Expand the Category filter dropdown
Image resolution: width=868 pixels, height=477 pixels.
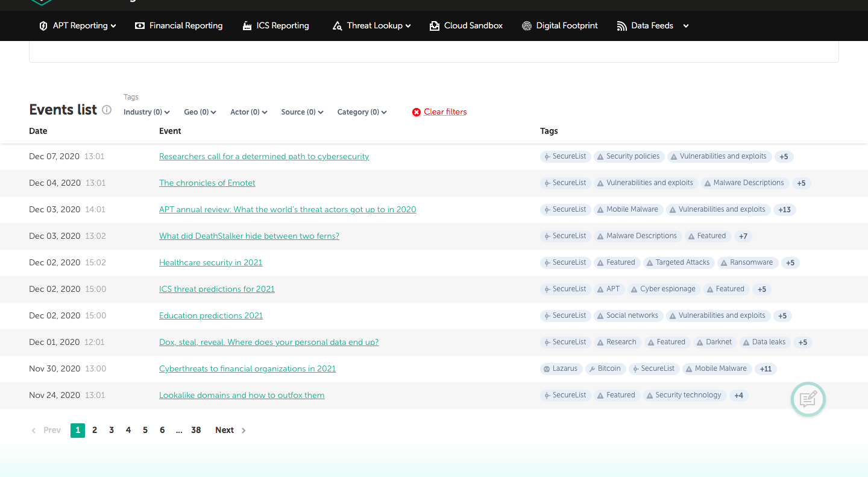tap(362, 112)
